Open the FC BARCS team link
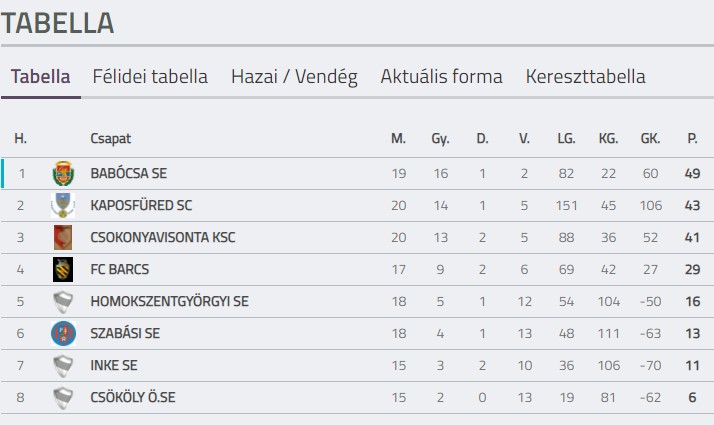Viewport: 714px width, 425px height. pos(119,270)
